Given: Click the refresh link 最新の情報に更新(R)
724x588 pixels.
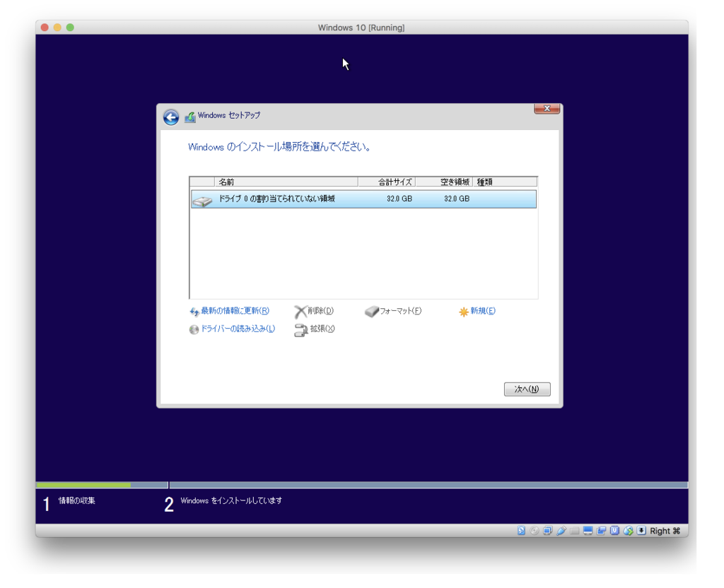Looking at the screenshot, I should coord(235,311).
